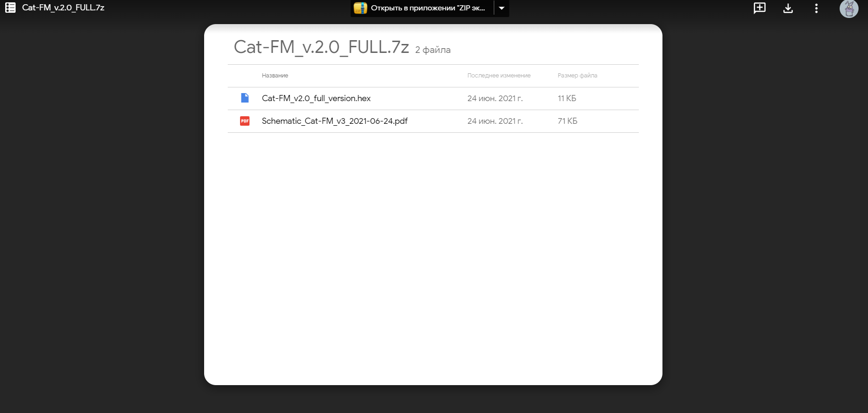Open Schematic_Cat-FM_v3_2021-06-24.pdf file
868x413 pixels.
tap(335, 121)
